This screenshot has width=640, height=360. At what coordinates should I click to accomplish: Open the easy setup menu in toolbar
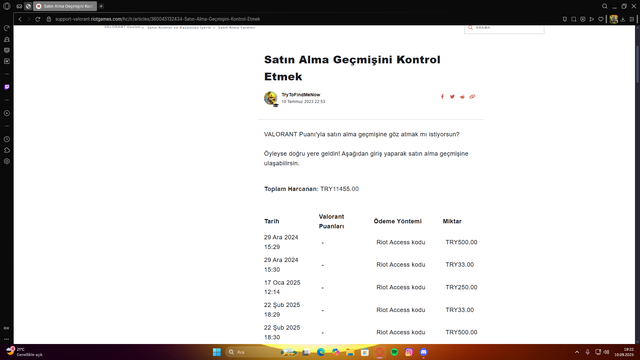pos(632,19)
